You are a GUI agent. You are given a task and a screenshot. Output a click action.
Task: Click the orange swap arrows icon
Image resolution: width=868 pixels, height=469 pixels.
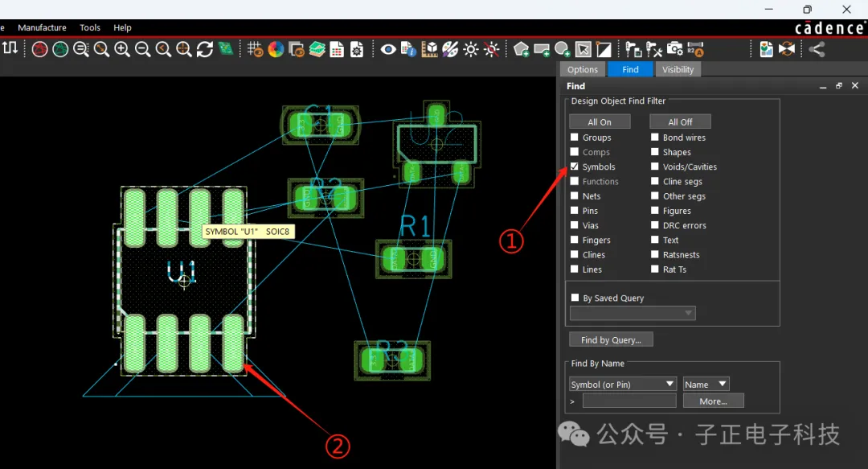pos(787,49)
